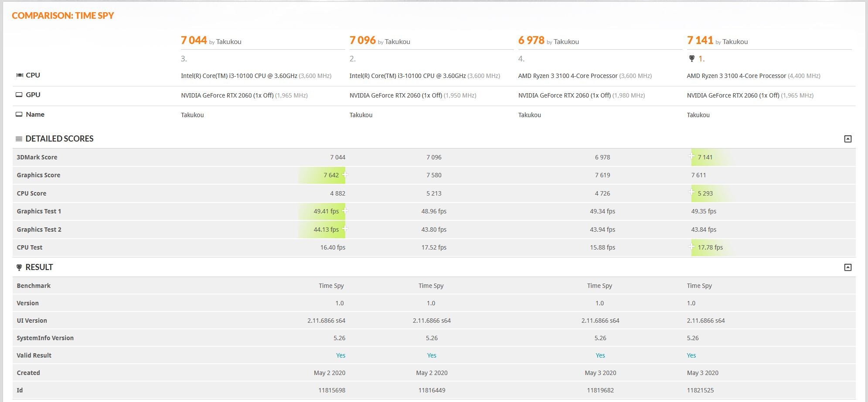868x402 pixels.
Task: Click the plus marker beside Graphics Test 1 49.41 fps
Action: coord(345,211)
